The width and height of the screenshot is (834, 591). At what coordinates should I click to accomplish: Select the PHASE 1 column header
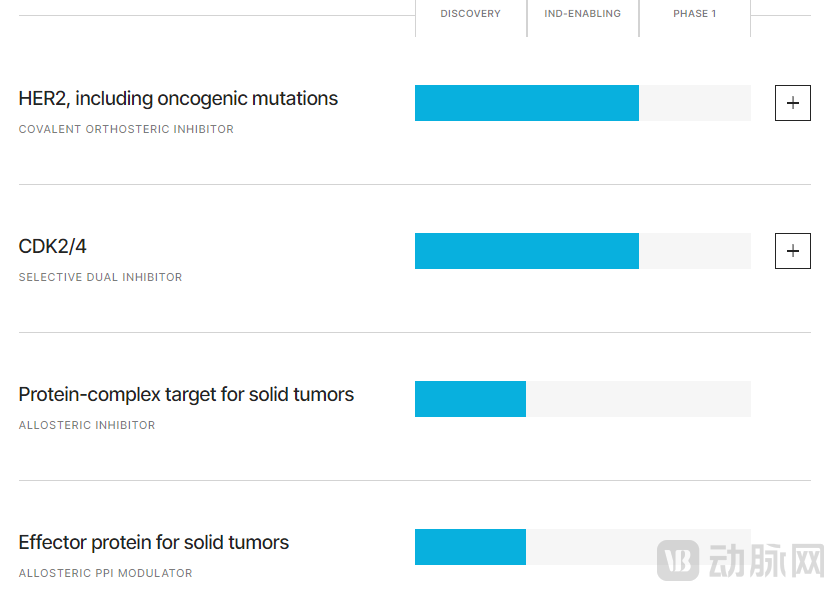point(694,14)
